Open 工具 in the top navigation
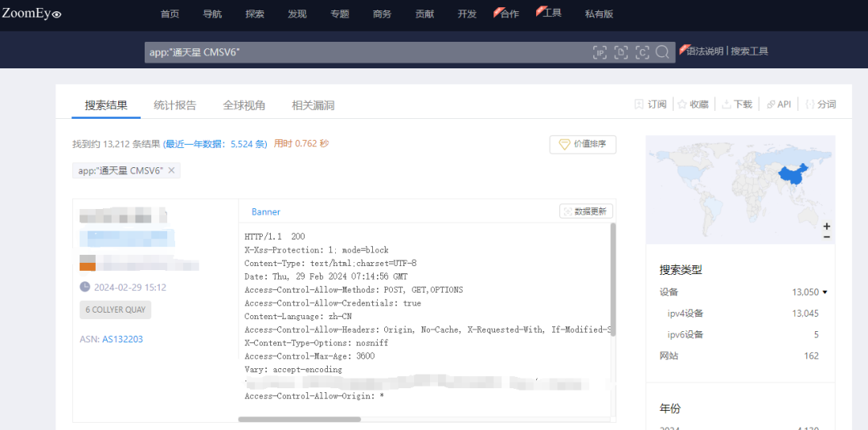Screen dimensions: 868x430 pos(552,13)
